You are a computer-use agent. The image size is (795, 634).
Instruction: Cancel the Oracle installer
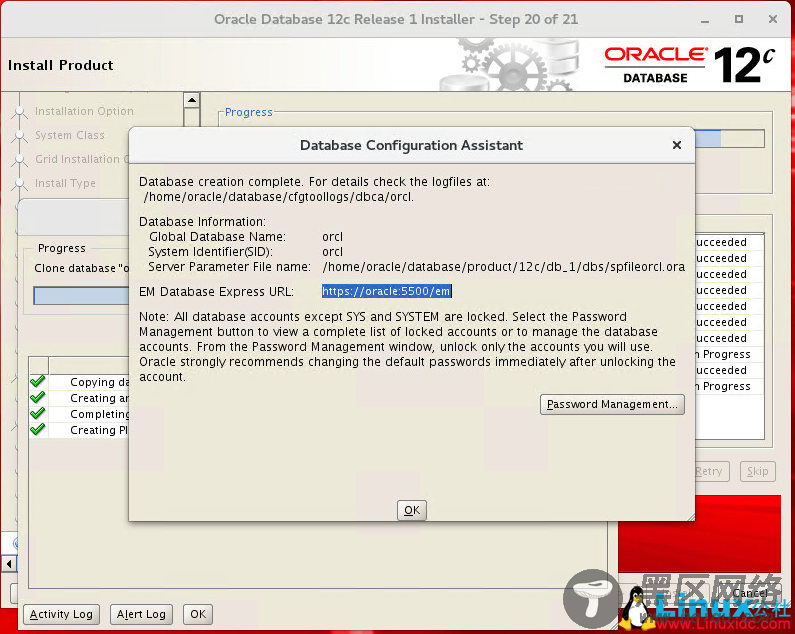pyautogui.click(x=750, y=593)
